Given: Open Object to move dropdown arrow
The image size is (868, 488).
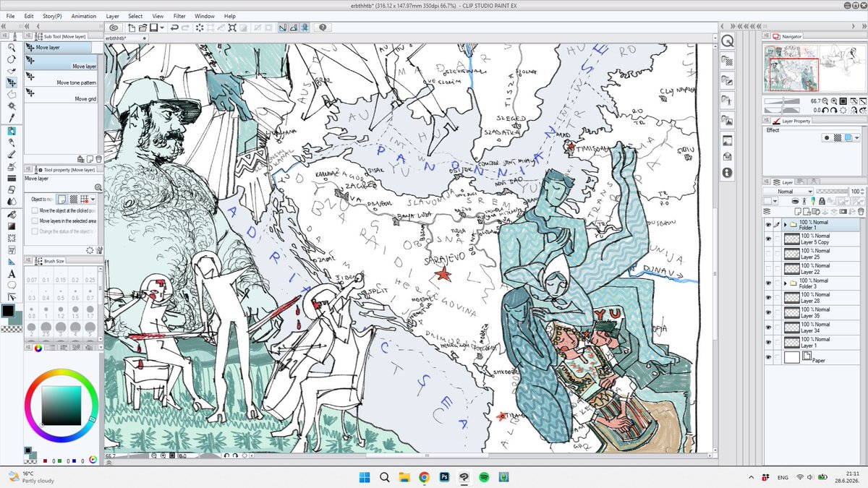Looking at the screenshot, I should click(x=93, y=198).
